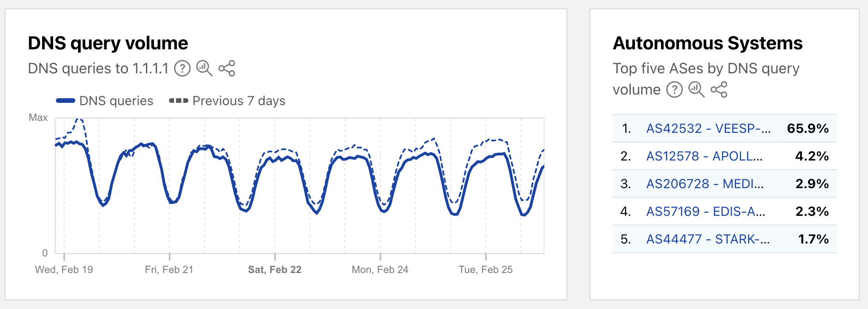Open AS12578 - APOLL link
This screenshot has height=309, width=868.
click(704, 156)
